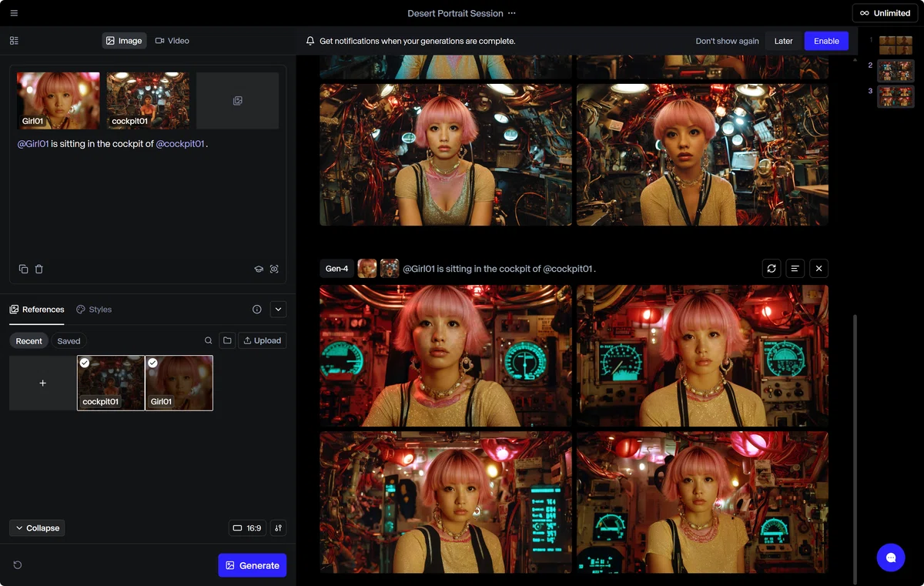Open the chat support bubble
Image resolution: width=924 pixels, height=586 pixels.
click(x=891, y=558)
